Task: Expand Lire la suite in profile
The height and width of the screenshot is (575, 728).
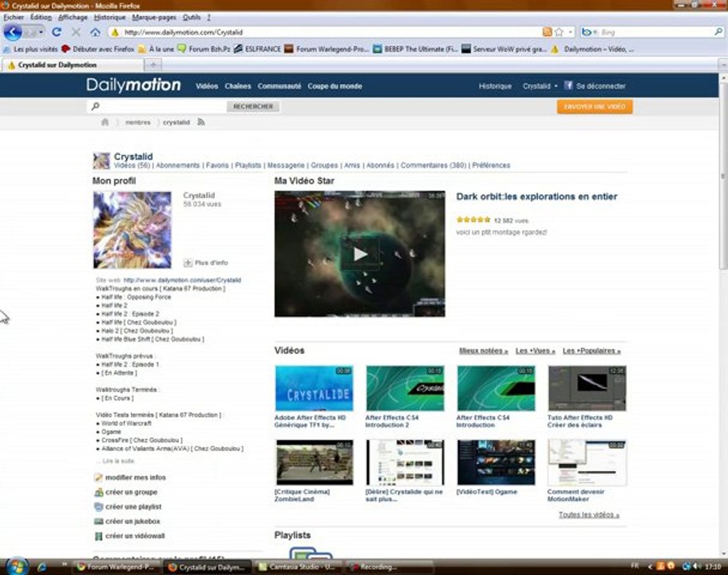Action: coord(118,461)
